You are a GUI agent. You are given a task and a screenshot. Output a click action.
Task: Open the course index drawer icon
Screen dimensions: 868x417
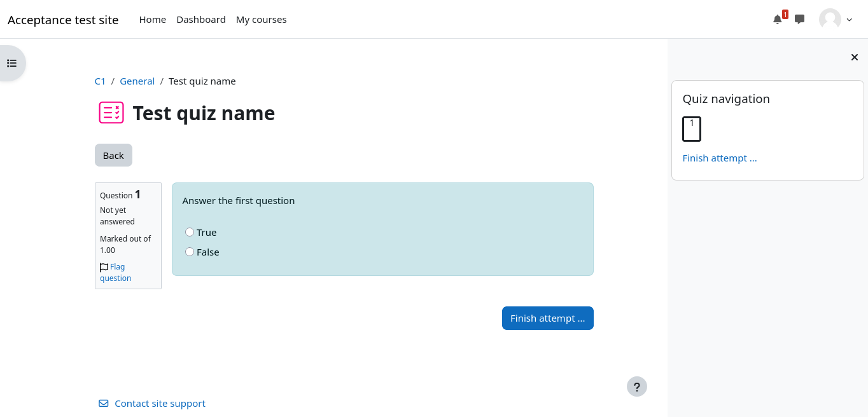pyautogui.click(x=12, y=63)
